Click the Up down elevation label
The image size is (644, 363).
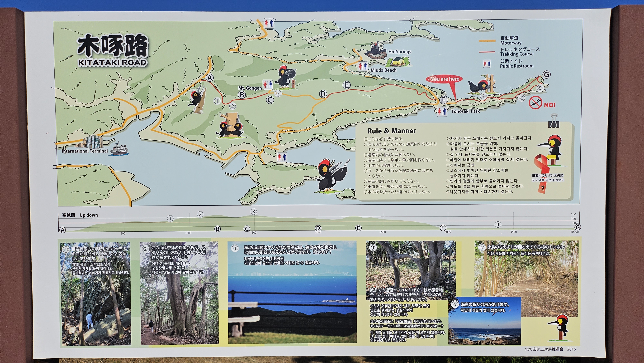pyautogui.click(x=89, y=215)
